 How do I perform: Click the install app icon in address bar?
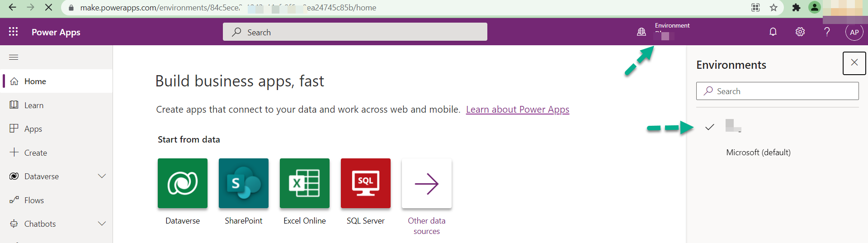755,7
